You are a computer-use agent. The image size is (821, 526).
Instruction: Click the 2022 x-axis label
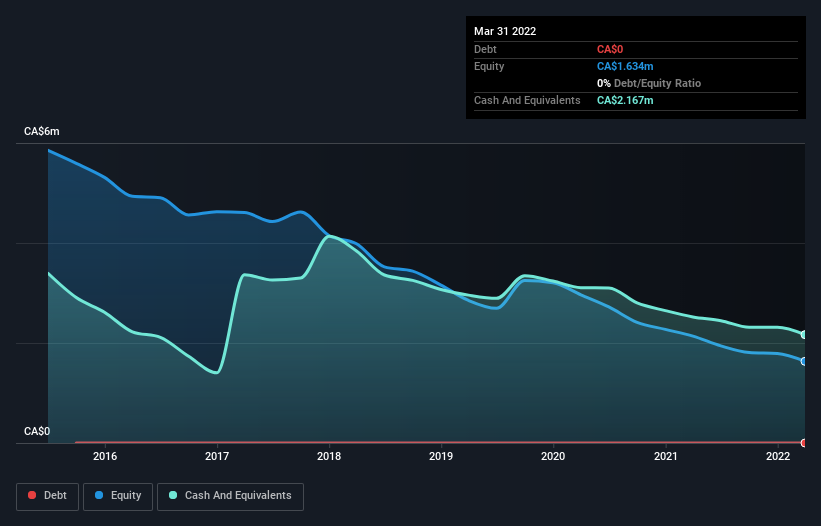point(778,456)
